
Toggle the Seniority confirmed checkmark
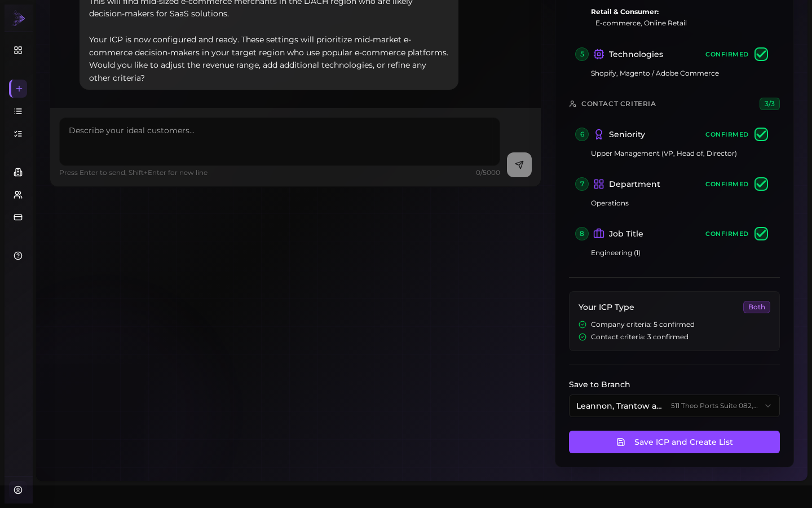click(x=761, y=134)
